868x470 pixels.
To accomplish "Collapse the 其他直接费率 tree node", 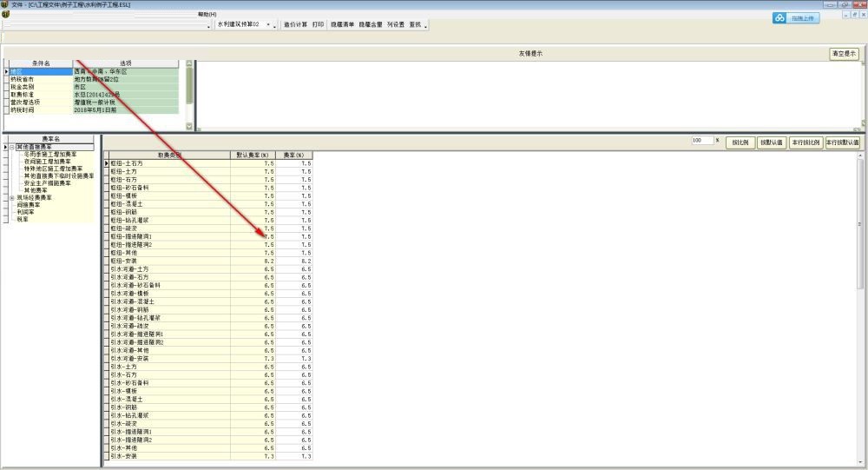I will click(x=11, y=147).
